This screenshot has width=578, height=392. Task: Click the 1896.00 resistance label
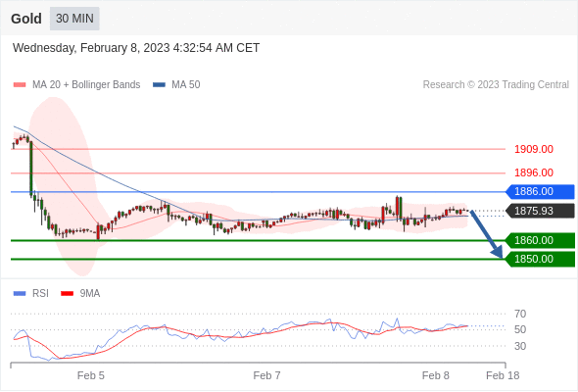(x=534, y=172)
